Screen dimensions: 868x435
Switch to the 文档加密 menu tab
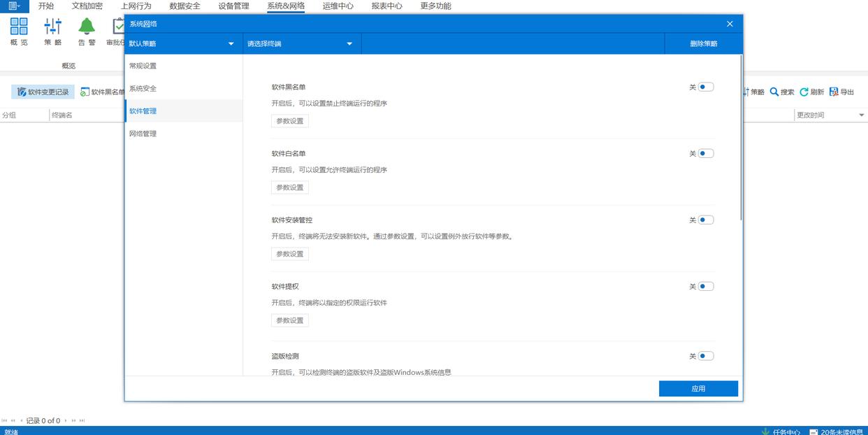pos(87,6)
